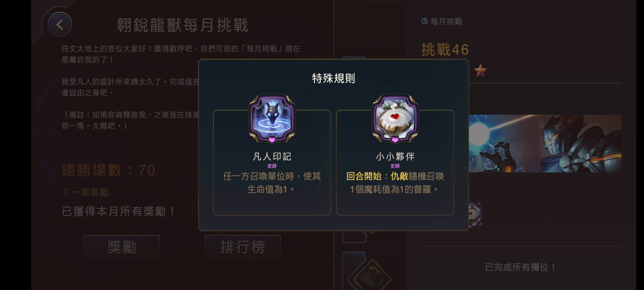Click the 仇敵 highlighted keyword
Image resolution: width=644 pixels, height=290 pixels.
pyautogui.click(x=400, y=176)
